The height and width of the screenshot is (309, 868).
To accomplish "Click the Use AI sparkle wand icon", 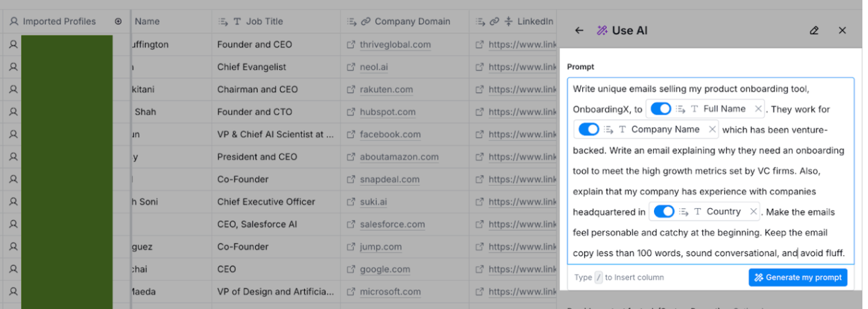I will [602, 31].
